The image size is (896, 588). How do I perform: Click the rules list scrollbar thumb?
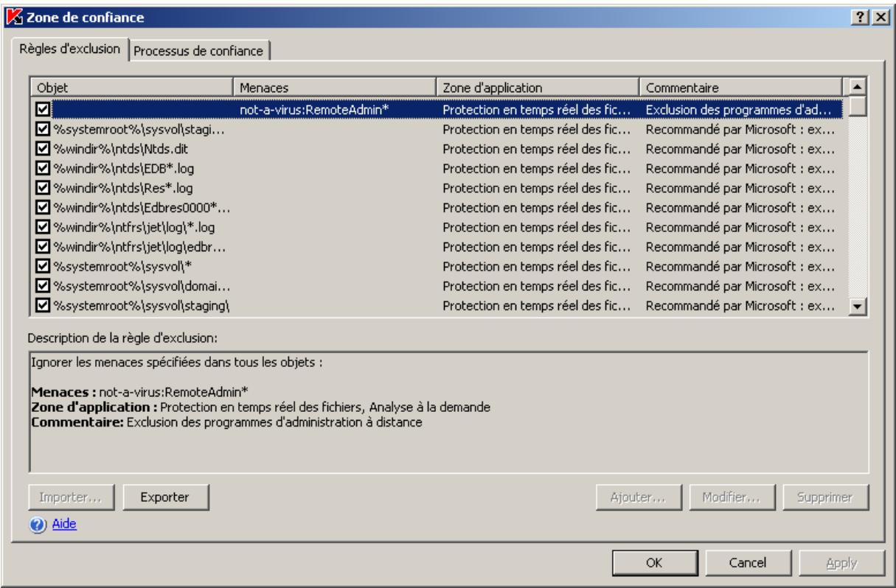857,106
